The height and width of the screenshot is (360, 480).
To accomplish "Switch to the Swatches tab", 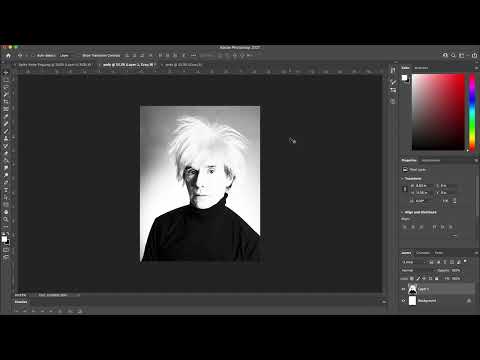I will click(x=421, y=68).
